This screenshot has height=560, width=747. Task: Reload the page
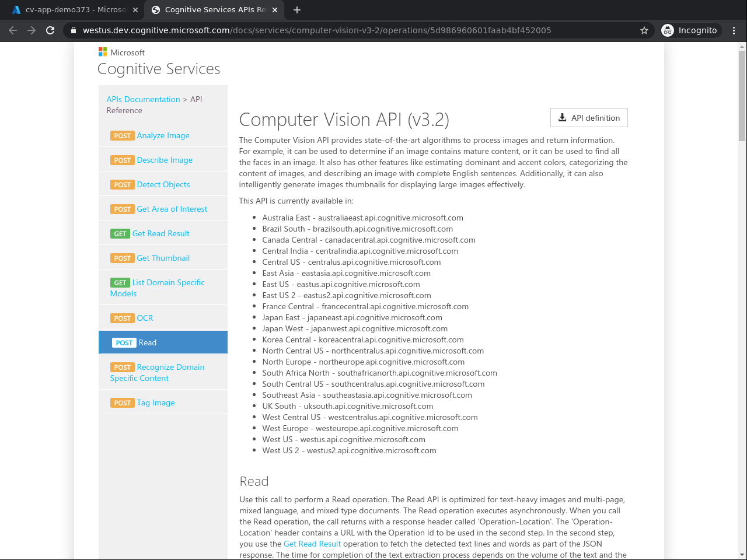point(50,30)
